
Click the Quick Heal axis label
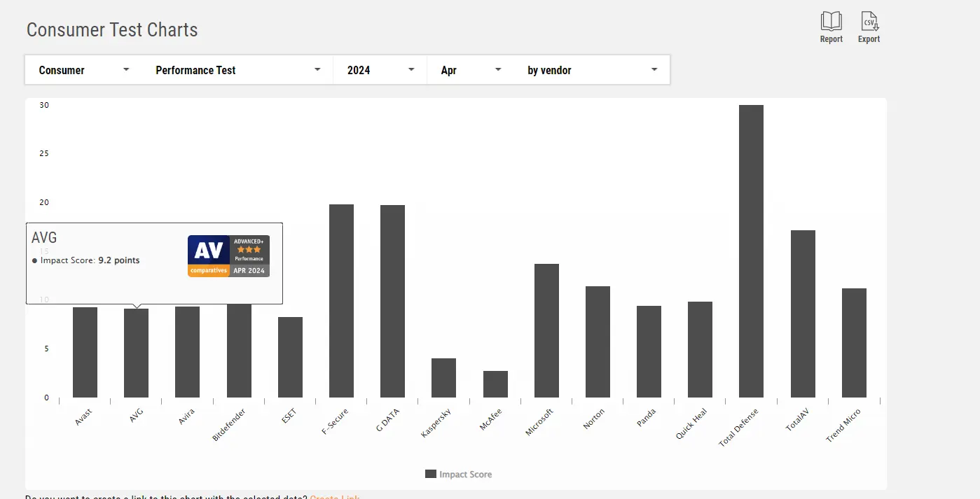691,424
